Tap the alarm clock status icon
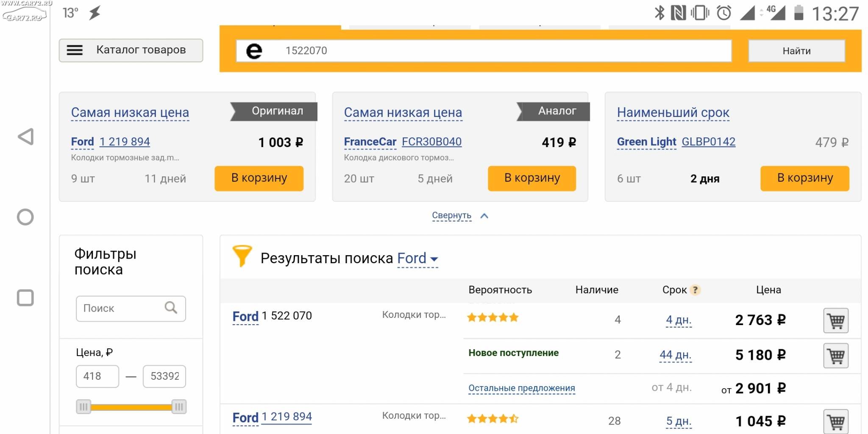 click(724, 13)
